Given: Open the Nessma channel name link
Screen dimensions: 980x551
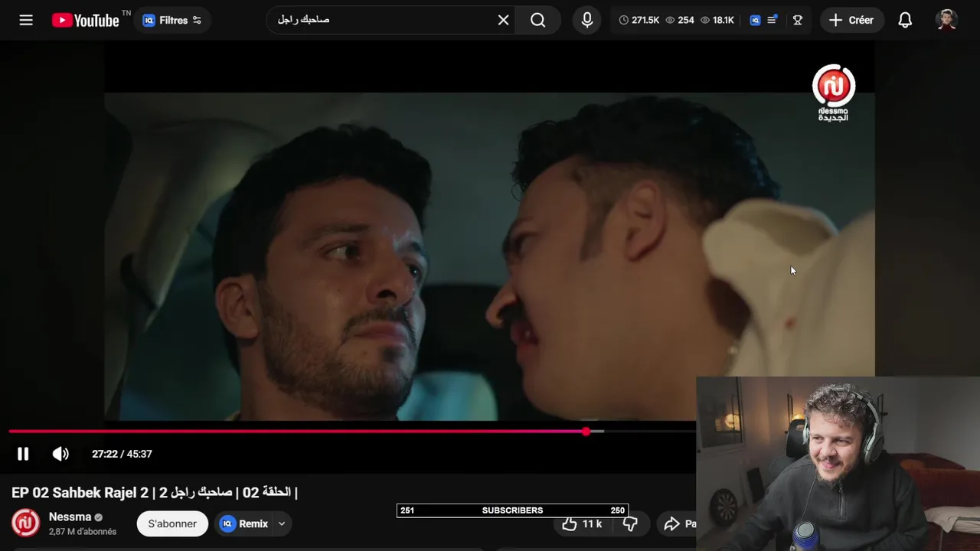Looking at the screenshot, I should coord(70,517).
